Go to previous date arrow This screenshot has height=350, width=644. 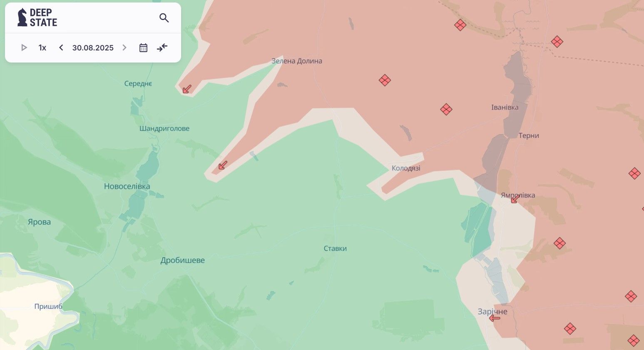pos(61,47)
